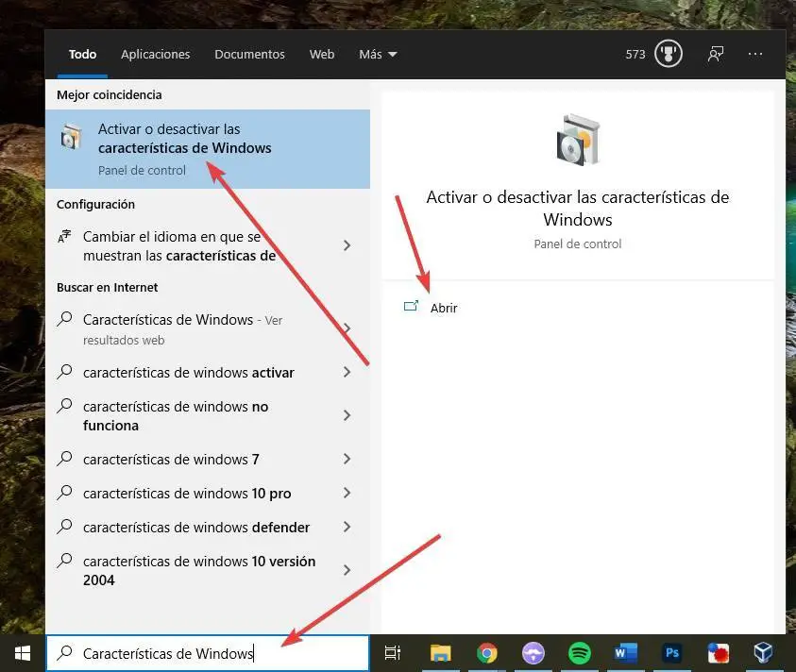This screenshot has width=796, height=672.
Task: Expand arrow for windows 10 versión 2004
Action: point(347,570)
